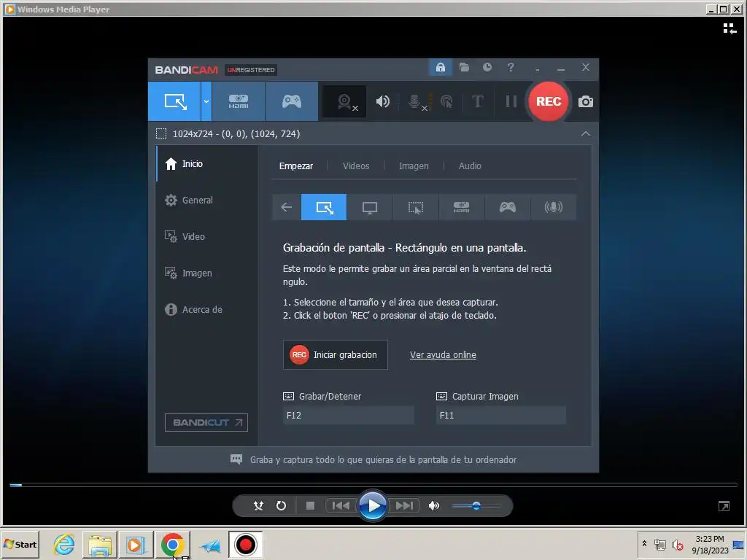The image size is (747, 560).
Task: Mute the Media Player volume
Action: click(433, 506)
